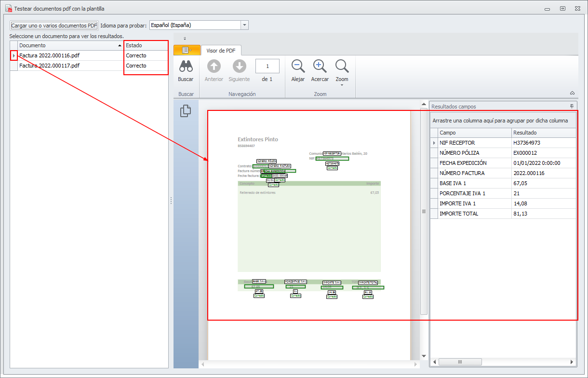Click the page number input field
The height and width of the screenshot is (378, 588).
[x=267, y=66]
